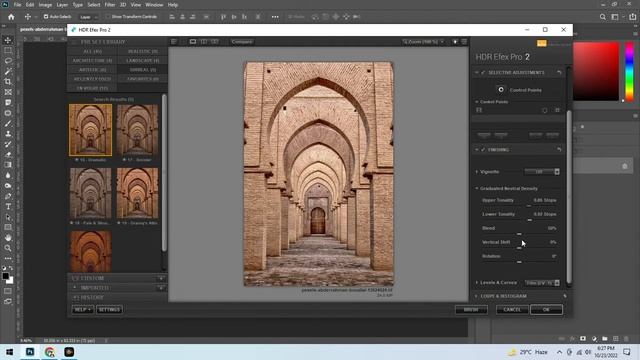Enable Auto-Select checkbox
The height and width of the screenshot is (360, 640).
tap(46, 17)
